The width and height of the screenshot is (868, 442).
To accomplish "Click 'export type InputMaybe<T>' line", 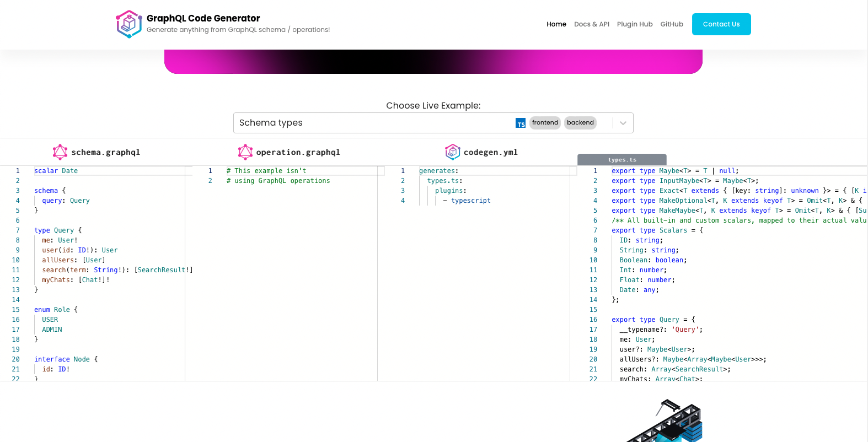I will pyautogui.click(x=685, y=181).
